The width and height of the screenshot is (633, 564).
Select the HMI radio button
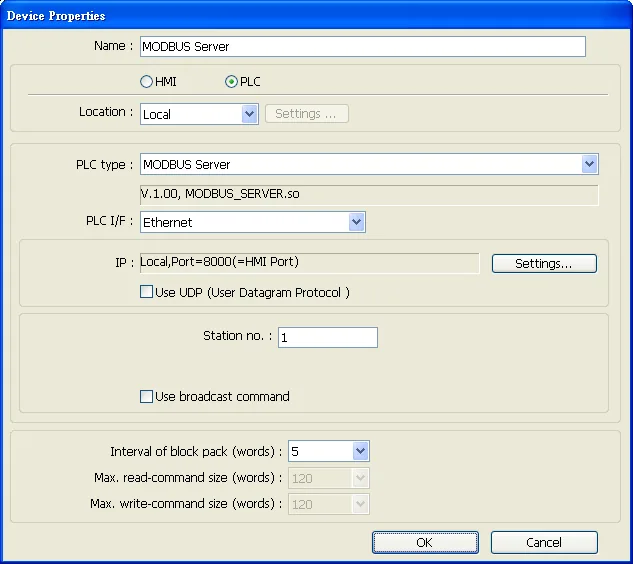coord(146,82)
